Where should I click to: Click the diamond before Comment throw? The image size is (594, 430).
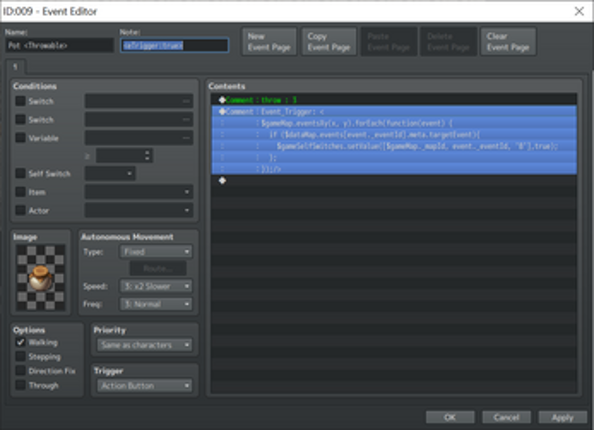pos(222,100)
